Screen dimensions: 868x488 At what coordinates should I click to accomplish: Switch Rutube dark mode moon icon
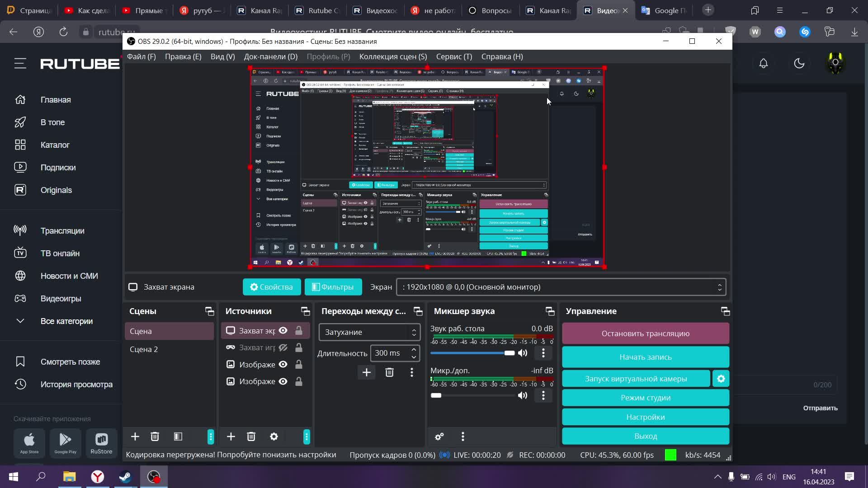(799, 63)
